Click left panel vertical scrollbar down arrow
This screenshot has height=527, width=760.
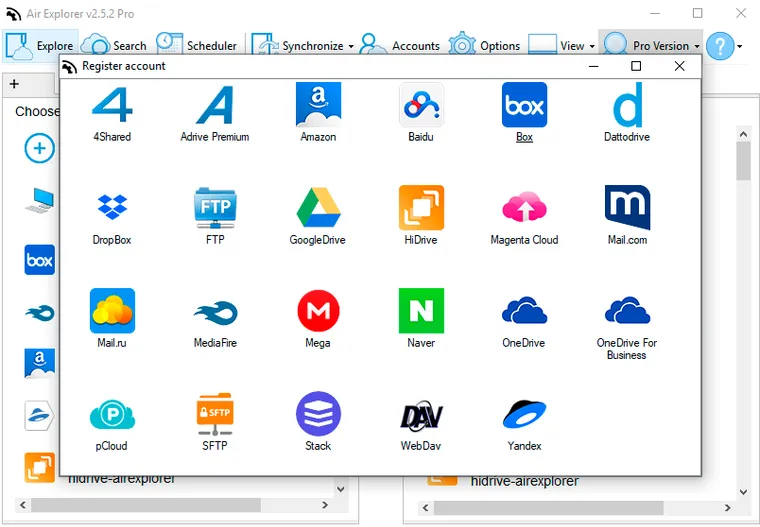(x=341, y=489)
